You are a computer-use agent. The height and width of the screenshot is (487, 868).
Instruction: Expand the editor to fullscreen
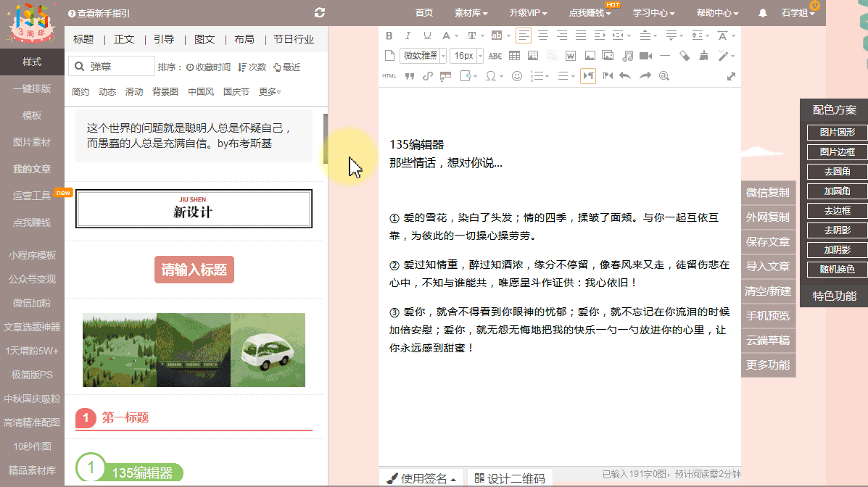tap(731, 76)
